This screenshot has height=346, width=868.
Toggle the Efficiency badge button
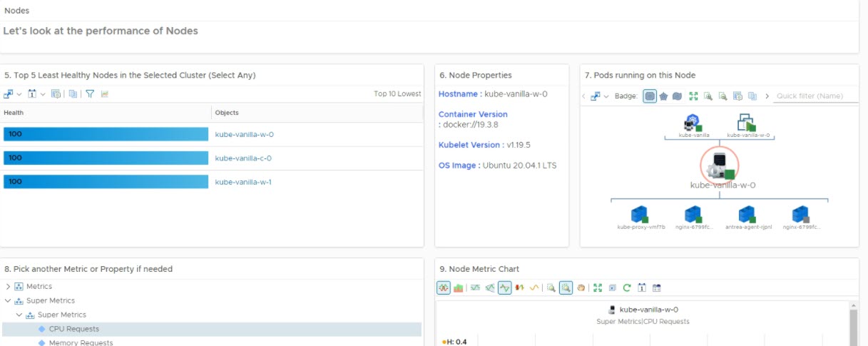[x=677, y=96]
